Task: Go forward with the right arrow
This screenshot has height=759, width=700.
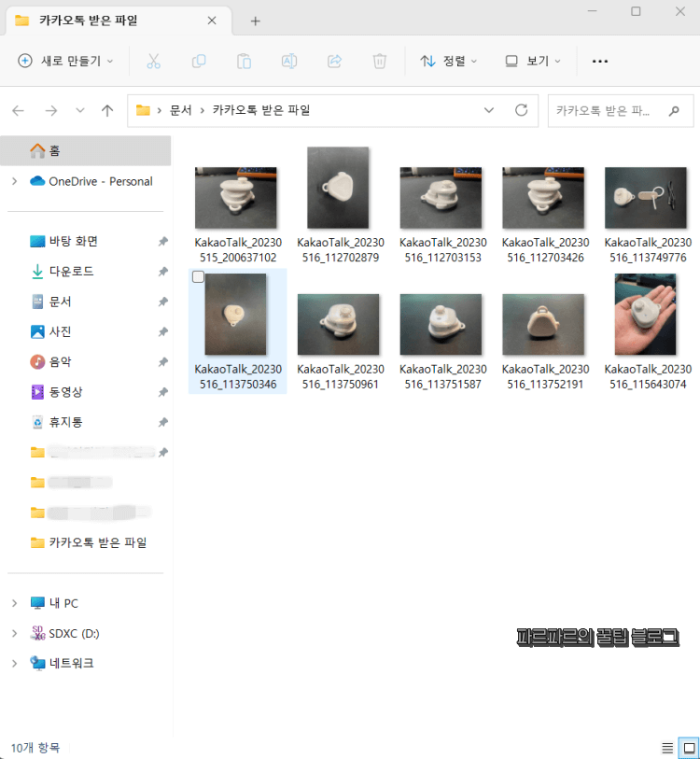Action: 50,111
